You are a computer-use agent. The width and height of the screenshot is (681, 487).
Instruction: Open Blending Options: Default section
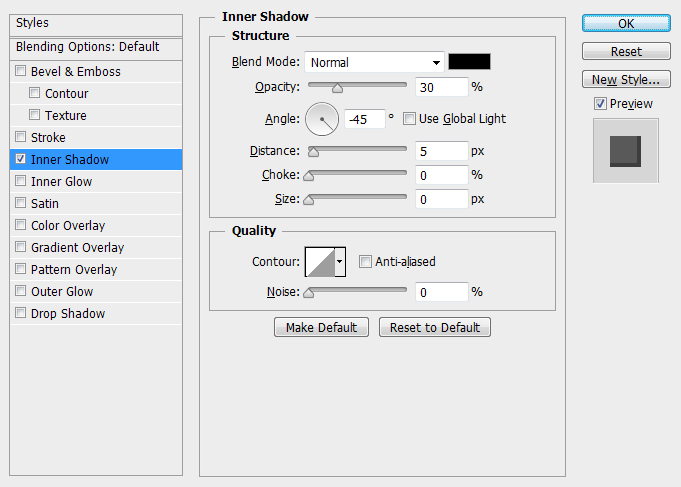pyautogui.click(x=88, y=47)
